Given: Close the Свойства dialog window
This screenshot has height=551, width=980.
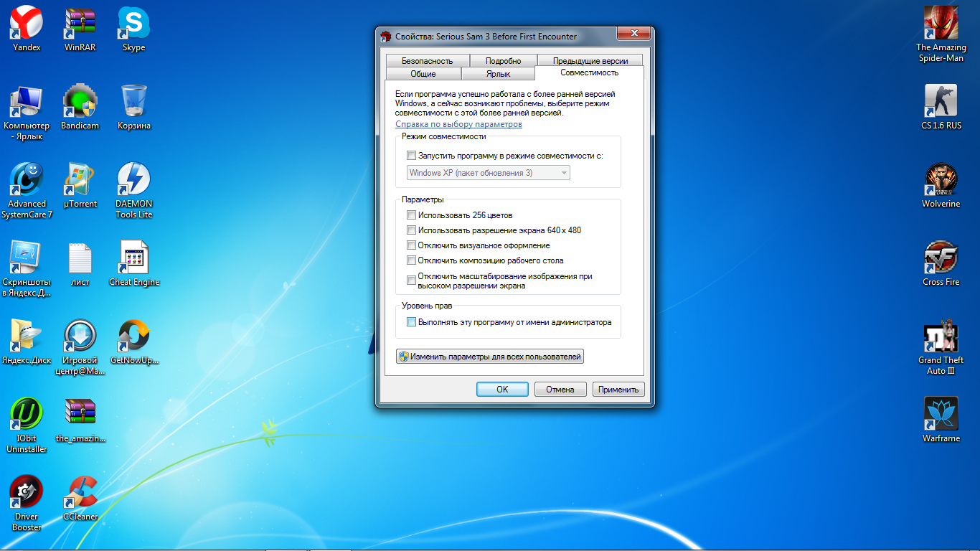Looking at the screenshot, I should (x=633, y=34).
